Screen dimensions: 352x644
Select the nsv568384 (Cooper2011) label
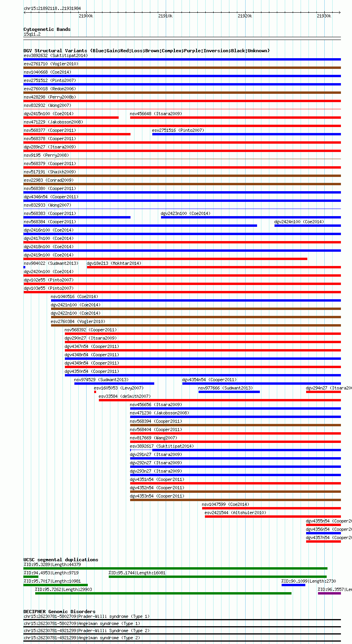coord(50,222)
